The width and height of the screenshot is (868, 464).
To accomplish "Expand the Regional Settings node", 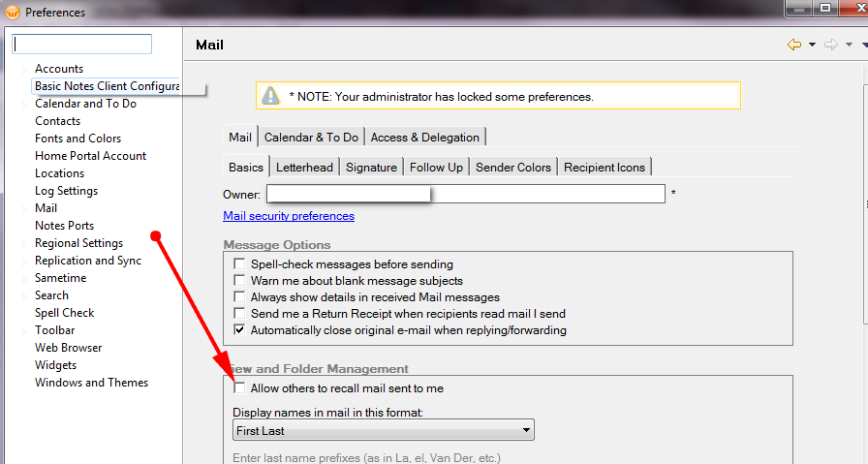I will pyautogui.click(x=24, y=244).
